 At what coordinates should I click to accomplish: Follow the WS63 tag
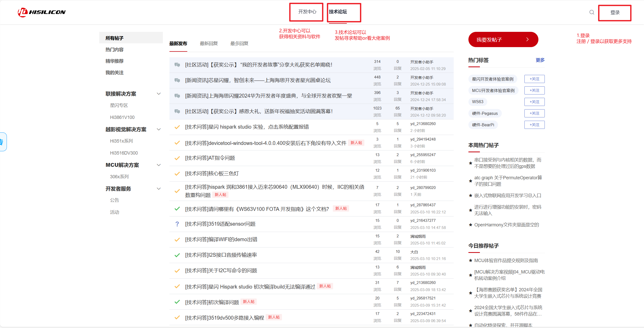[534, 102]
